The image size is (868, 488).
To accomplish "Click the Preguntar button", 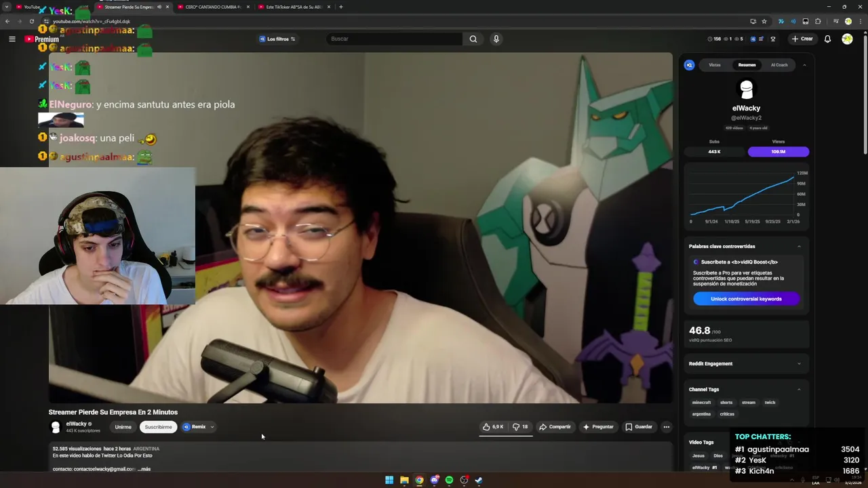I will 598,427.
